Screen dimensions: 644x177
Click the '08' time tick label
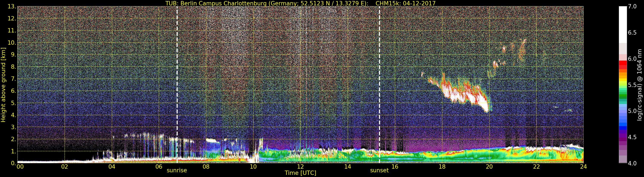[x=206, y=166]
